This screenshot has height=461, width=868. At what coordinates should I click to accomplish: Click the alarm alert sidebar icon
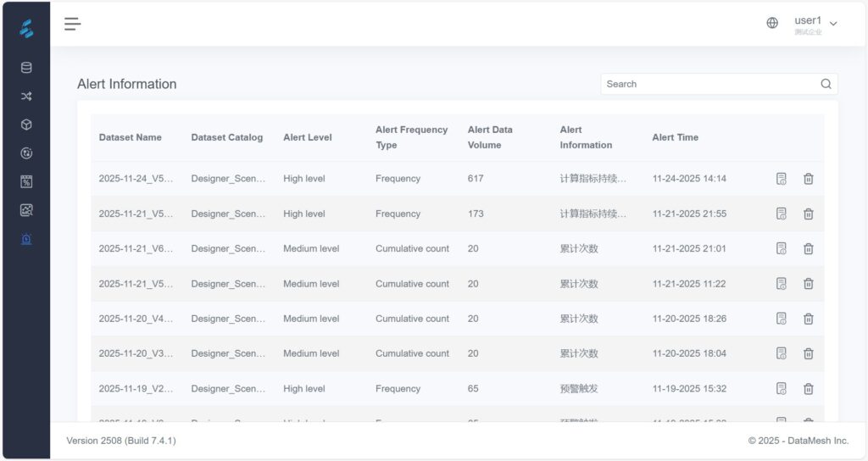pos(26,239)
